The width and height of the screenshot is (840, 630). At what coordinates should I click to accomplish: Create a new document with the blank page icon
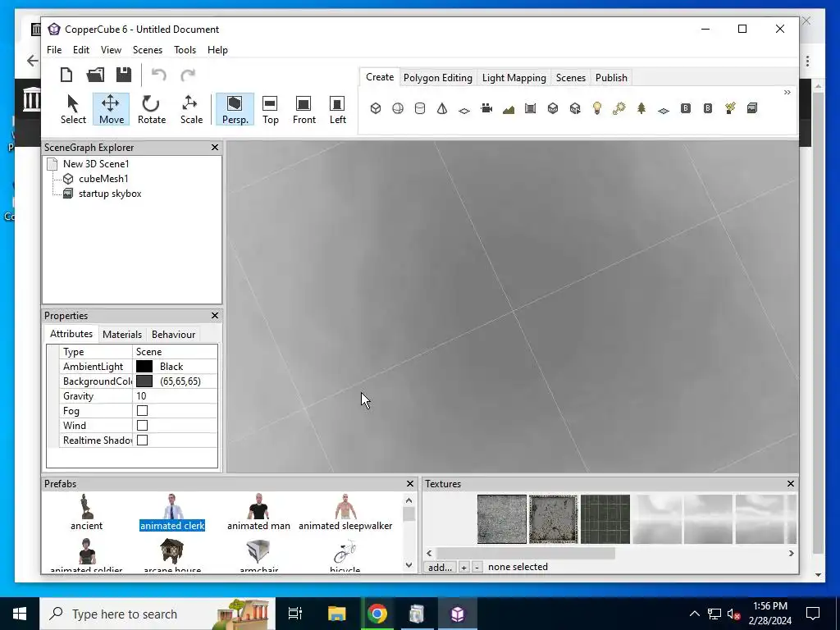click(66, 75)
